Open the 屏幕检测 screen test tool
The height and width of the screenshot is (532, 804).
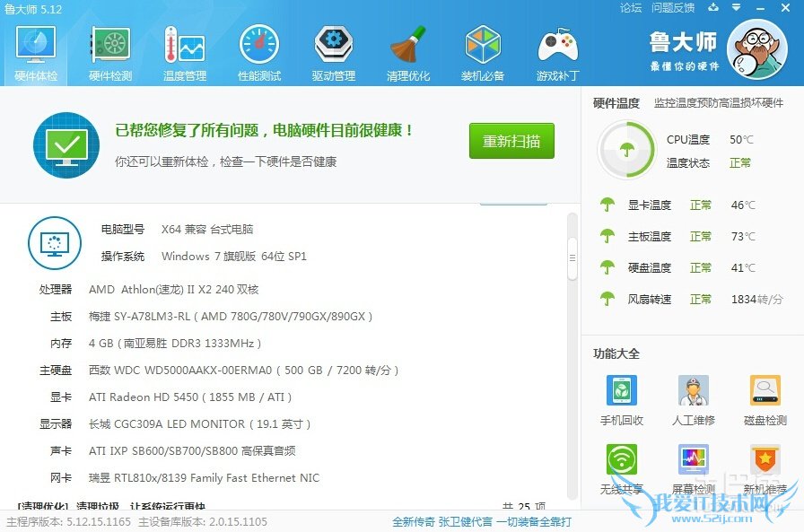[x=694, y=469]
